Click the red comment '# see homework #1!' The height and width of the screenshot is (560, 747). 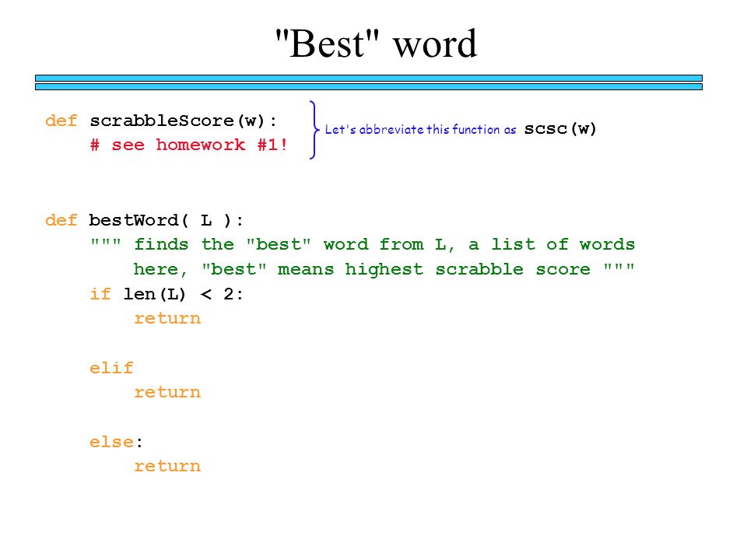[188, 145]
